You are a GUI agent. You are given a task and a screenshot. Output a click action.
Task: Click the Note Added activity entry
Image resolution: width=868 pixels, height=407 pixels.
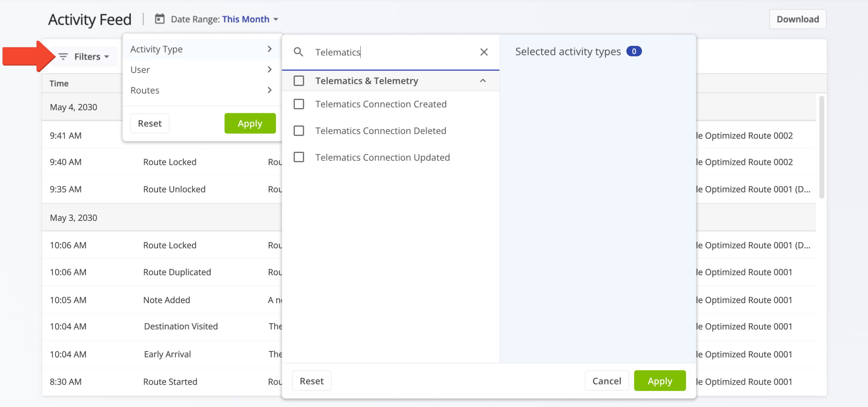tap(167, 300)
